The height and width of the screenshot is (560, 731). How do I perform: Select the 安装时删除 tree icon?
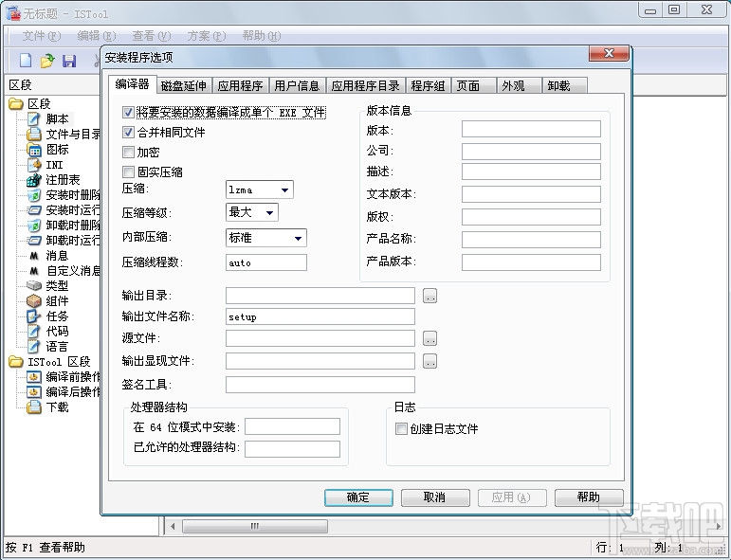(x=34, y=195)
